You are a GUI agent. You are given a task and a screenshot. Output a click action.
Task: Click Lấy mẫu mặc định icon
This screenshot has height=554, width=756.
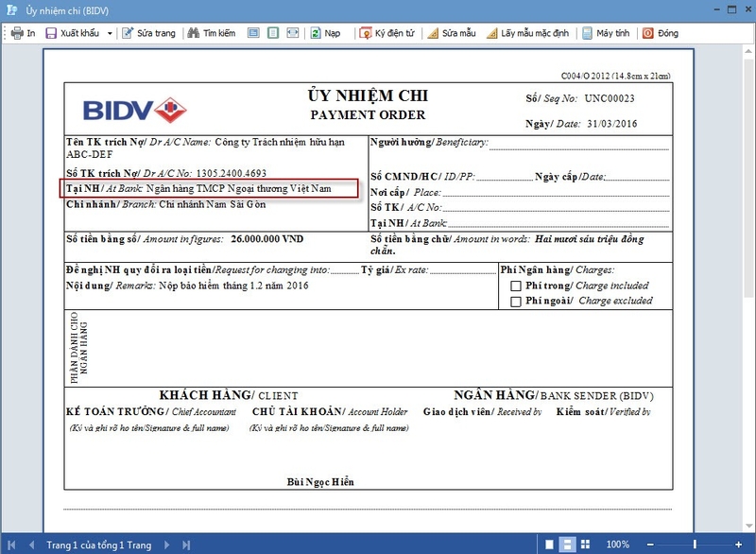tap(491, 33)
